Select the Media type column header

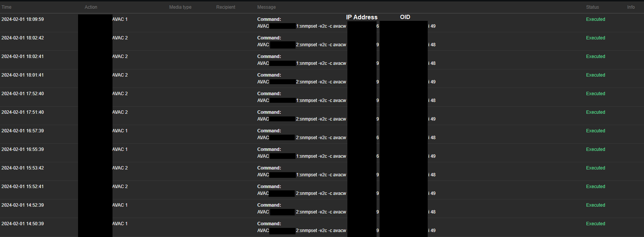180,7
